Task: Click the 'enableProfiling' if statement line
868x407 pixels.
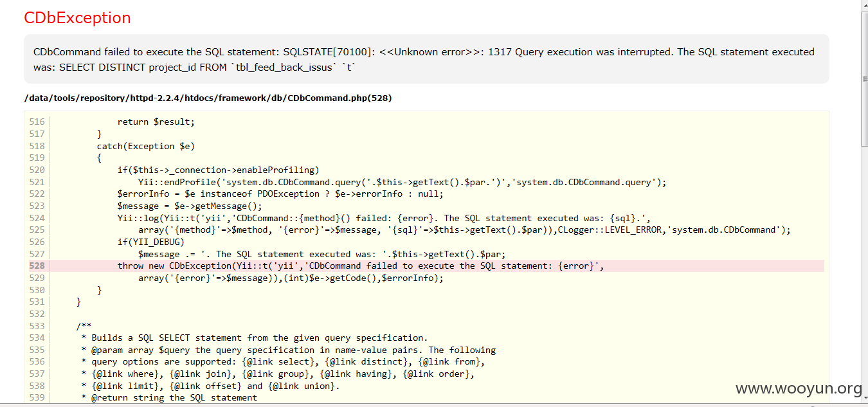Action: [218, 170]
